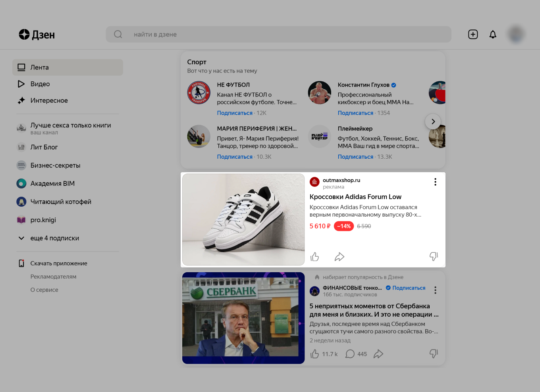Open Бизнес-секреты subscription

point(56,165)
